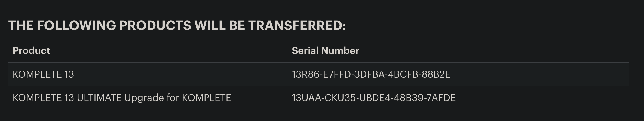
Task: Click the word PRODUCTS in the heading
Action: tap(155, 26)
